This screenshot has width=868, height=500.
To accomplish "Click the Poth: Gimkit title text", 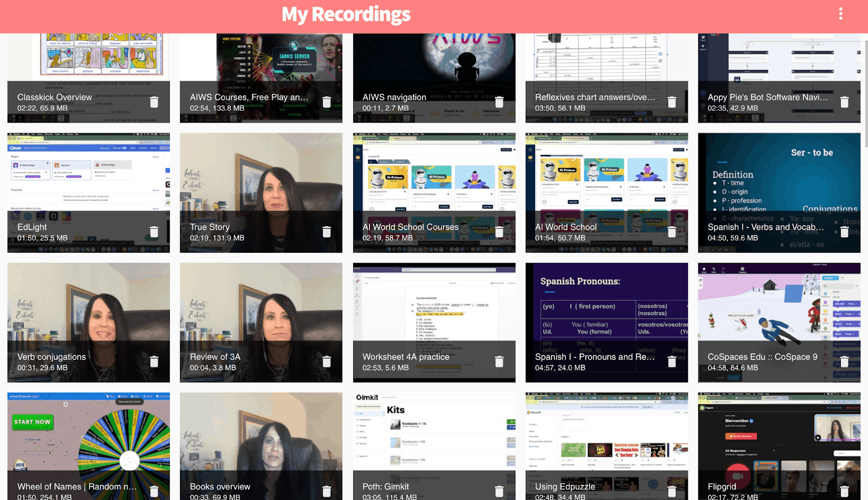I will click(386, 486).
